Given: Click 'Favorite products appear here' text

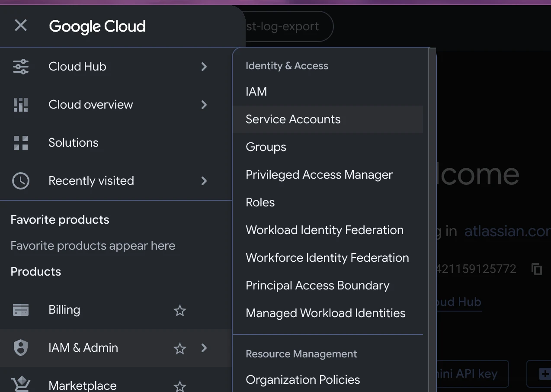Looking at the screenshot, I should tap(93, 246).
